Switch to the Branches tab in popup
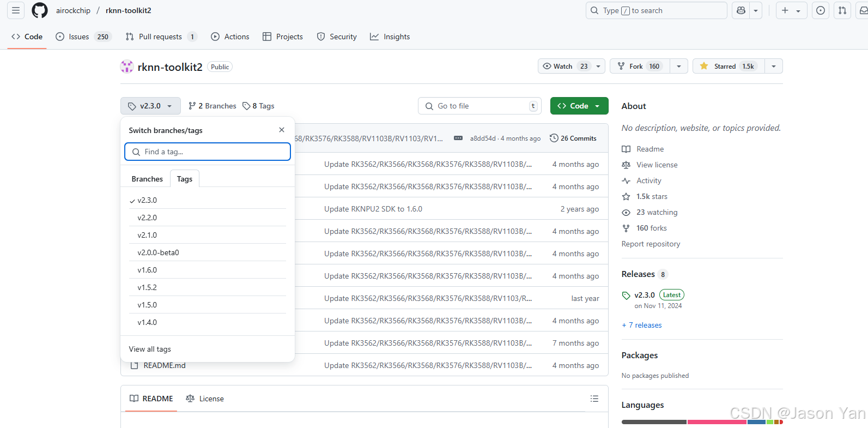 click(x=147, y=179)
